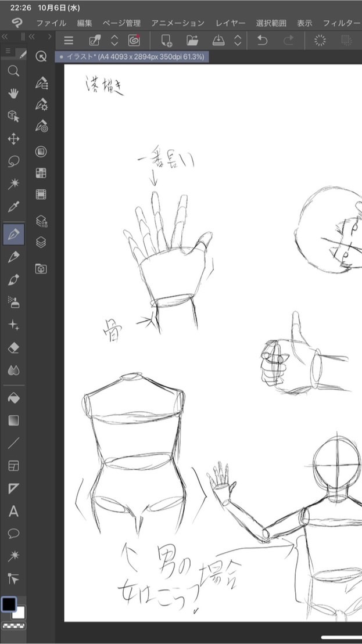Open the Color circle palette icon
The height and width of the screenshot is (644, 362).
point(41,152)
